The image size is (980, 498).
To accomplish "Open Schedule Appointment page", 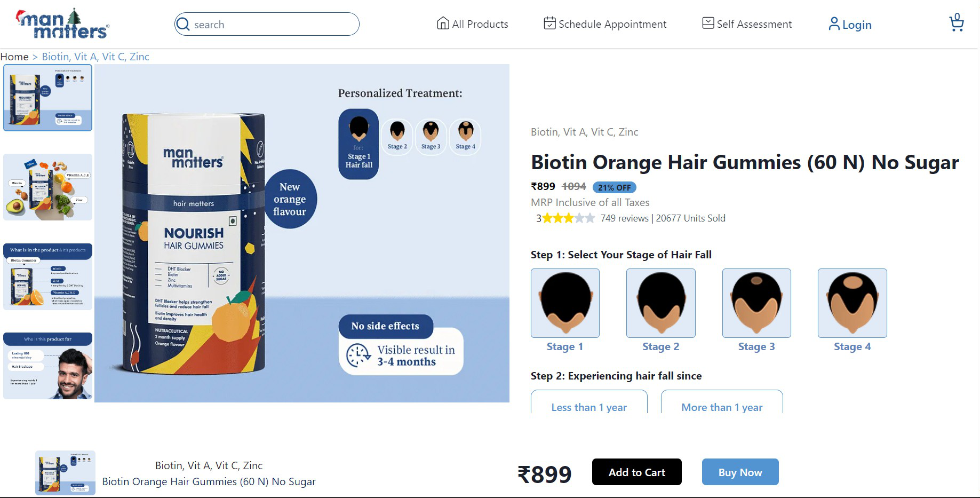I will click(x=612, y=24).
